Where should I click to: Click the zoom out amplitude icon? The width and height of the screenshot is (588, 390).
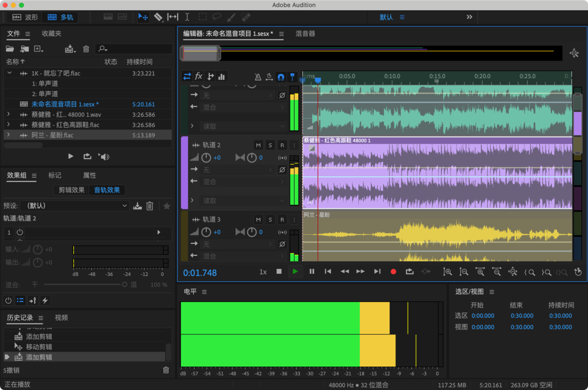tap(464, 271)
